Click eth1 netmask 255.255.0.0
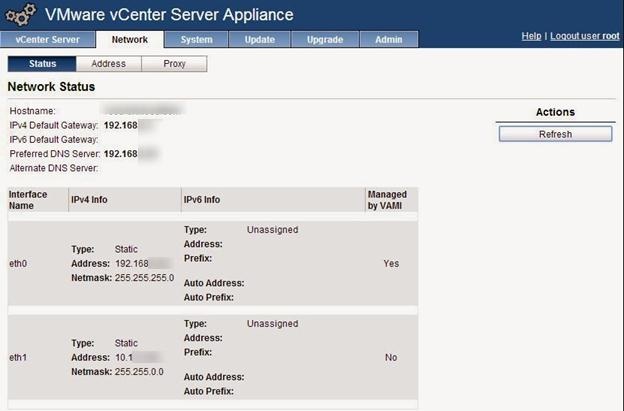 tap(139, 372)
